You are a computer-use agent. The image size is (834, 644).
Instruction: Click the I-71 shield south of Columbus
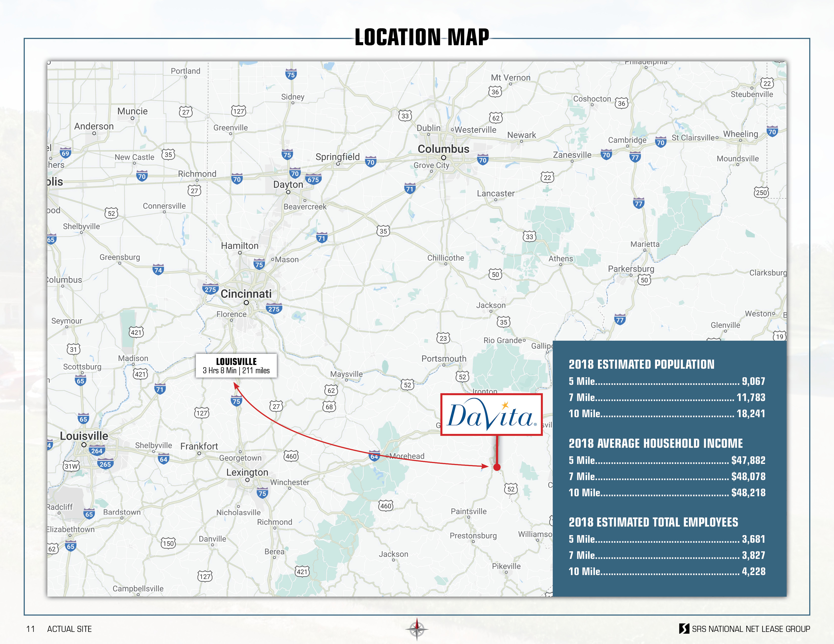point(410,188)
